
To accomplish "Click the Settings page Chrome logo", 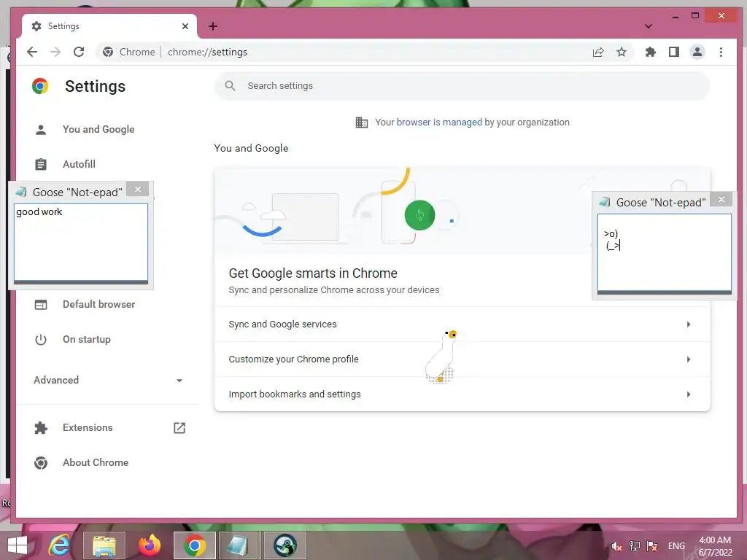I will (x=40, y=86).
